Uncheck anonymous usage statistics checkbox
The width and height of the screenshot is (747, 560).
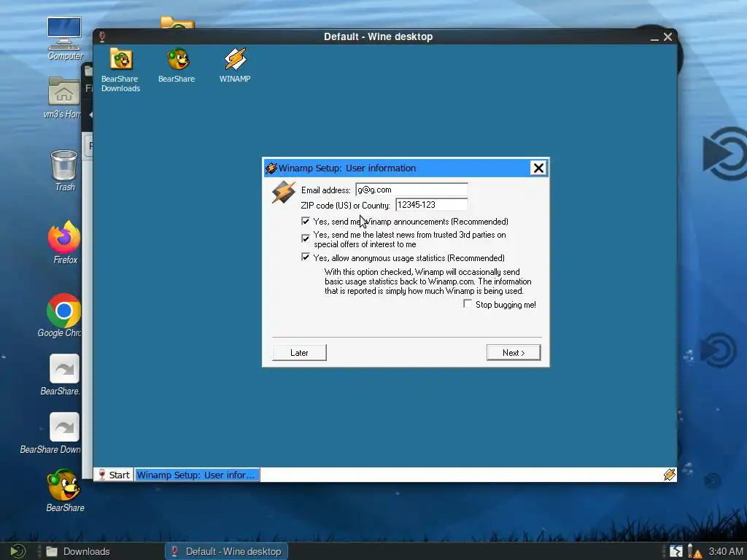(306, 257)
